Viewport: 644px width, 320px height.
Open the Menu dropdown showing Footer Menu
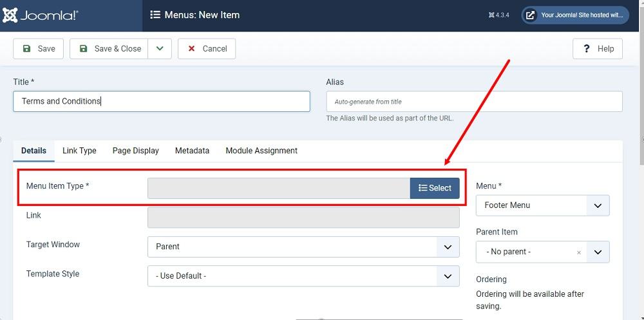542,205
